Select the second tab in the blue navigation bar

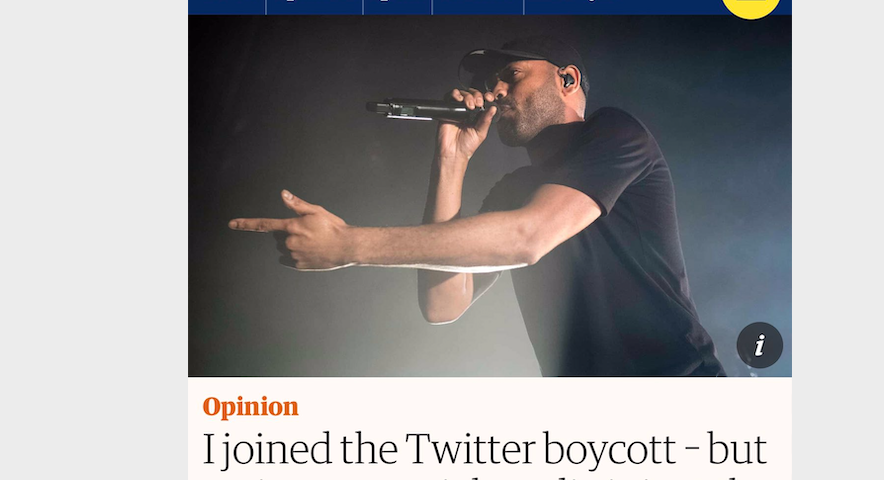314,6
